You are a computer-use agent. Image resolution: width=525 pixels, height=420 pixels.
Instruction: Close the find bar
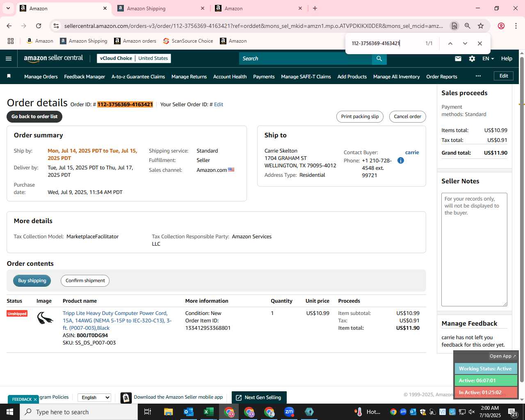click(480, 43)
